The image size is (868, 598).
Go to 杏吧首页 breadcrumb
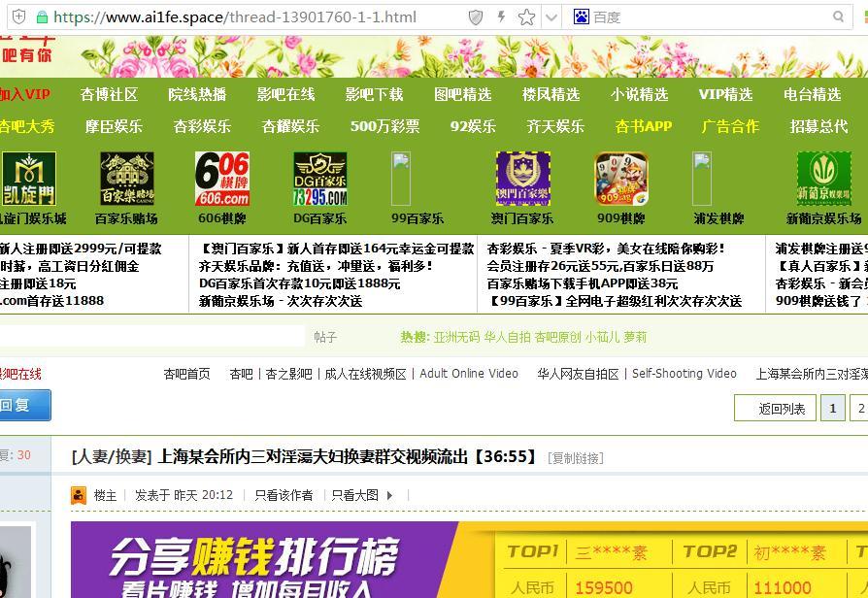(x=186, y=374)
